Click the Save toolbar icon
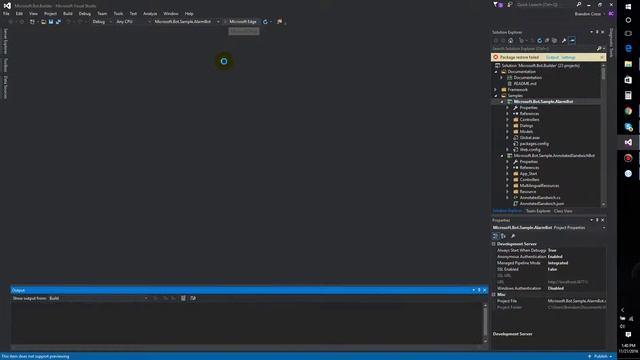This screenshot has height=360, width=640. pos(51,22)
